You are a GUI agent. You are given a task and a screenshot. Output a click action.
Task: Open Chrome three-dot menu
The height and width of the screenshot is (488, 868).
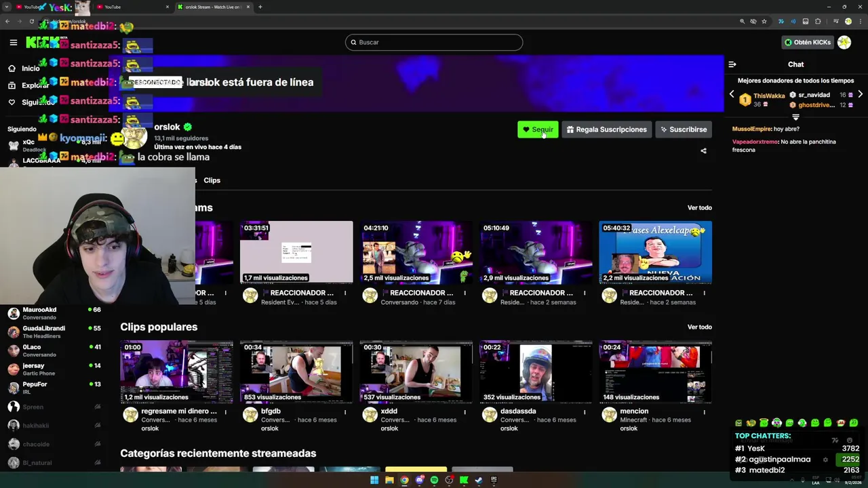[x=859, y=22]
